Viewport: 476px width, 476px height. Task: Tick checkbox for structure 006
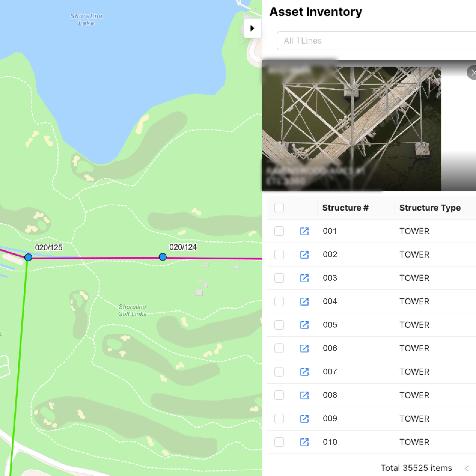pyautogui.click(x=279, y=348)
